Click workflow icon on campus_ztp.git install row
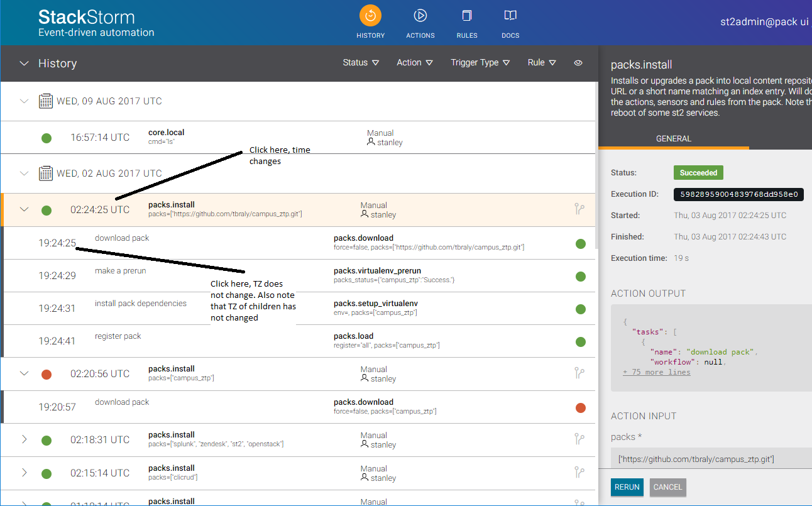The height and width of the screenshot is (506, 812). click(579, 209)
